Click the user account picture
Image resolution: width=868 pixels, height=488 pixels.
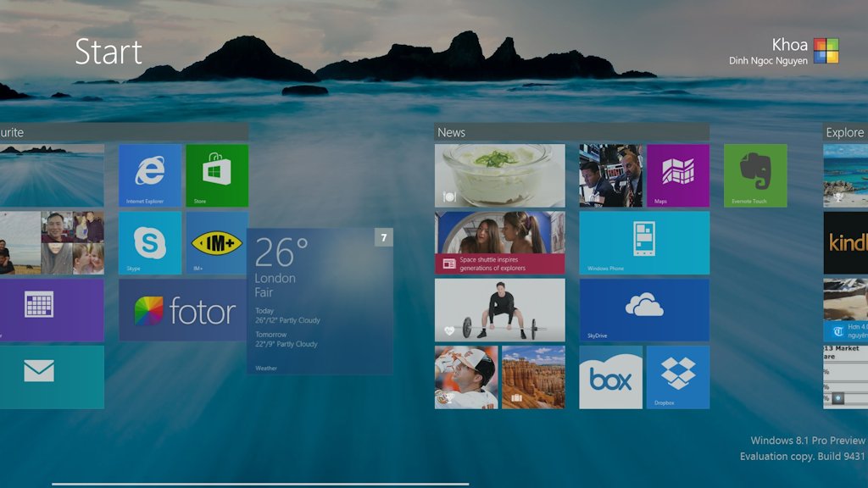(x=826, y=50)
